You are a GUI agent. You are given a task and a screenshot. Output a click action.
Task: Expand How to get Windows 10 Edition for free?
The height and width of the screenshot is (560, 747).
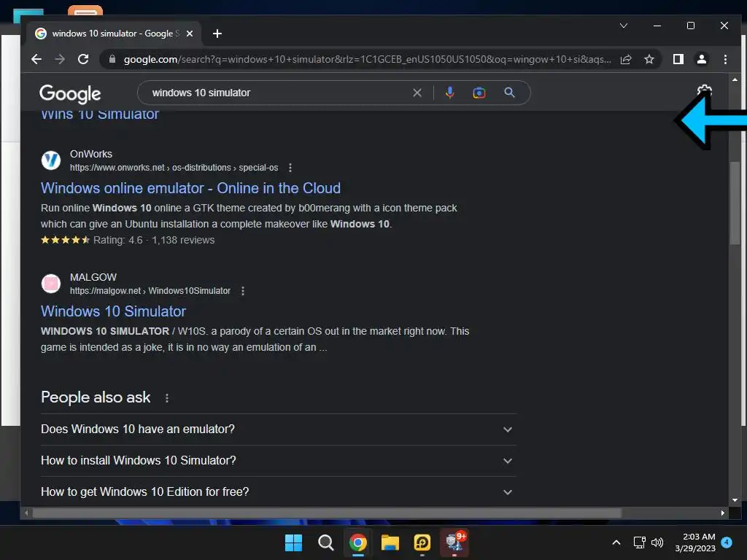(x=278, y=492)
